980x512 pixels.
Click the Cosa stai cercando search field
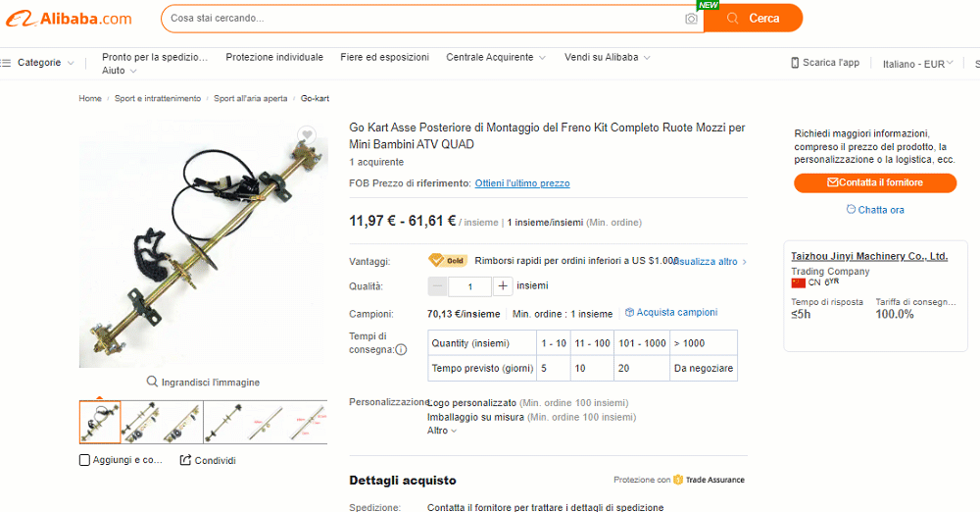point(425,19)
